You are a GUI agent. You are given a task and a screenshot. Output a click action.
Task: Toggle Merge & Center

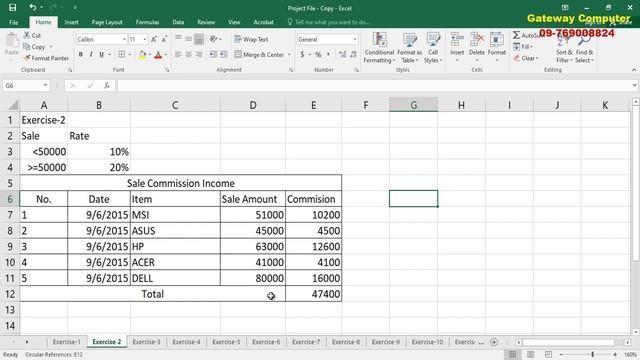pyautogui.click(x=259, y=54)
